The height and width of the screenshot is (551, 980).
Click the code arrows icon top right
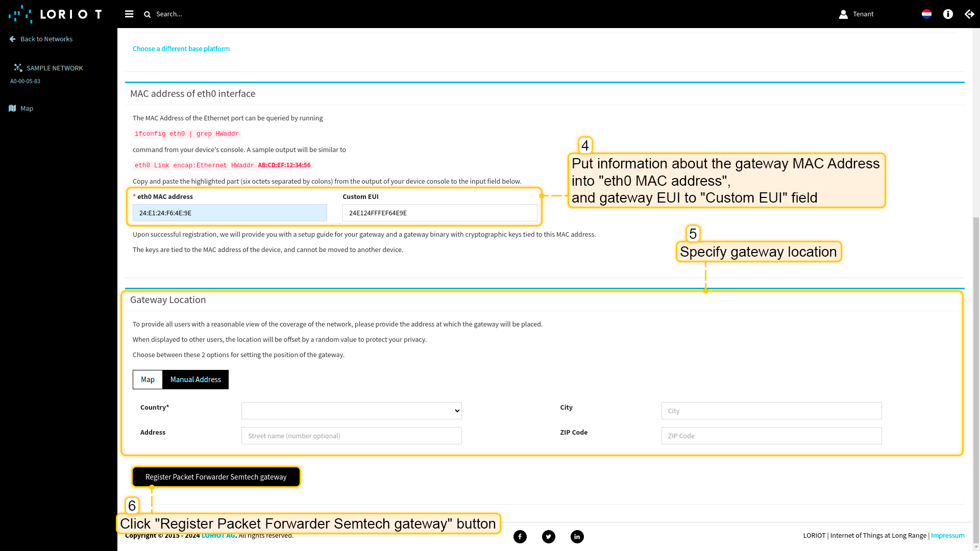(969, 14)
